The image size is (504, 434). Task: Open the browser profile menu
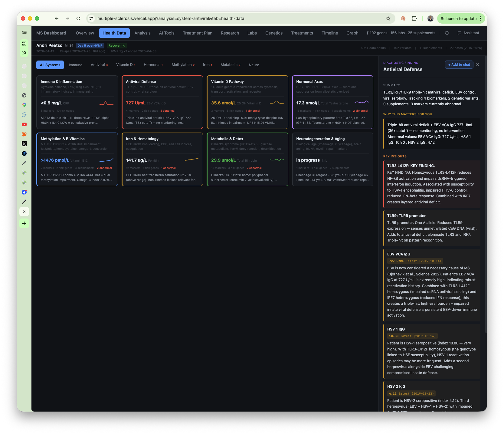pyautogui.click(x=430, y=18)
